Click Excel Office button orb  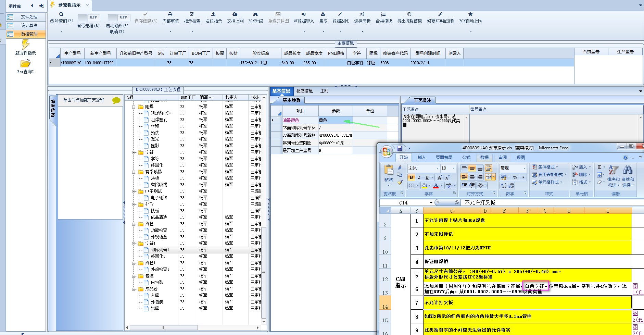(x=387, y=151)
